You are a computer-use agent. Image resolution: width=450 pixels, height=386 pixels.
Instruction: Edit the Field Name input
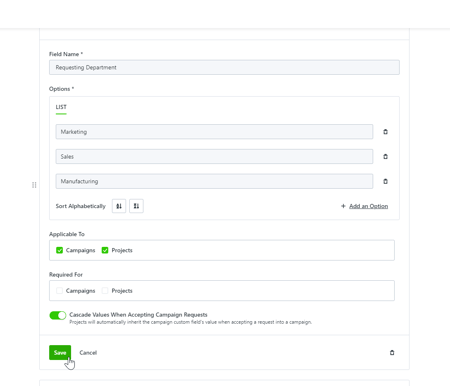(x=224, y=67)
